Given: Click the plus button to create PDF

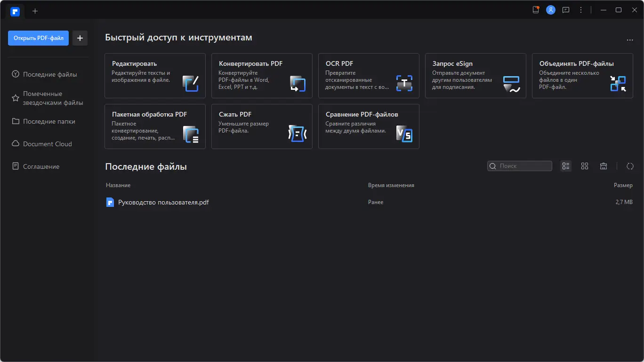Looking at the screenshot, I should coord(80,38).
